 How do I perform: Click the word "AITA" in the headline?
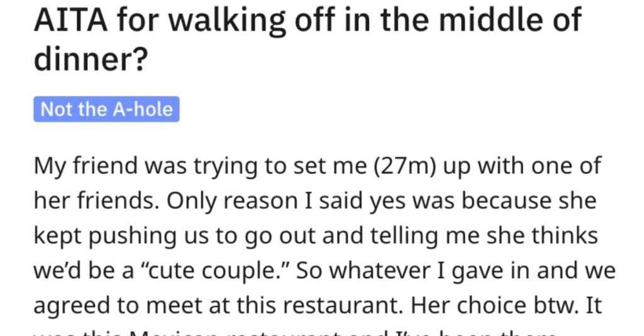point(70,19)
